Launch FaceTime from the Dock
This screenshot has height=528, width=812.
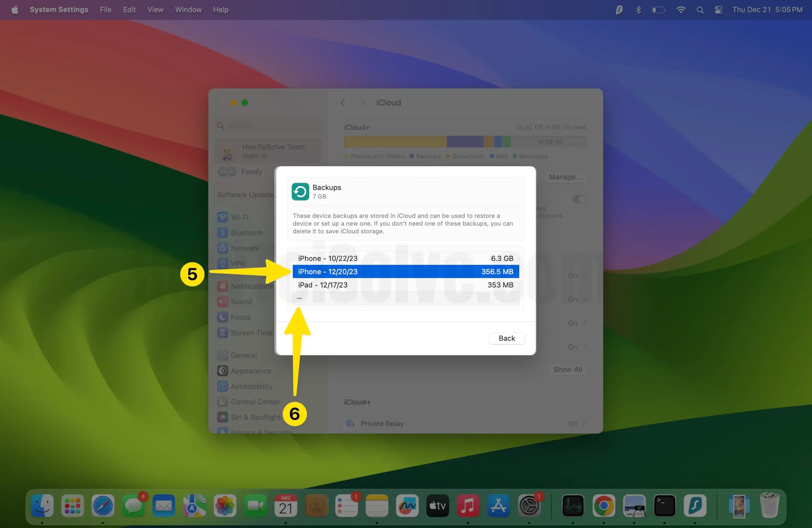click(x=255, y=505)
